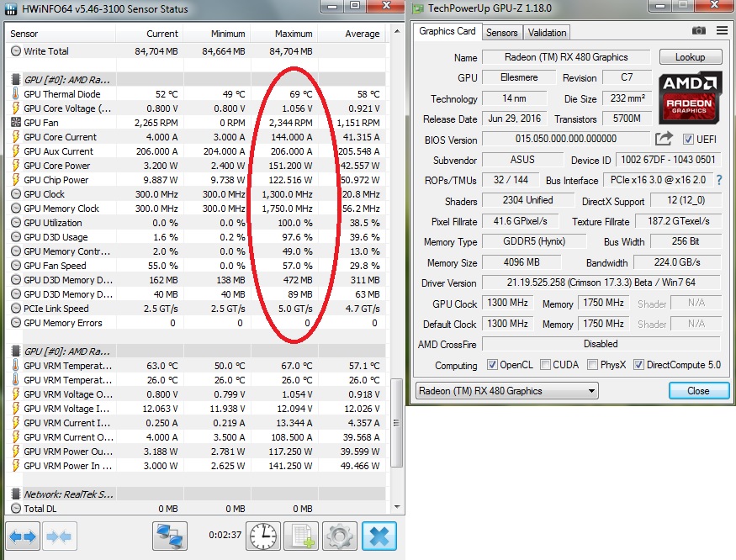Screen dimensions: 736x560
Task: Click the Current column header
Action: pos(150,34)
